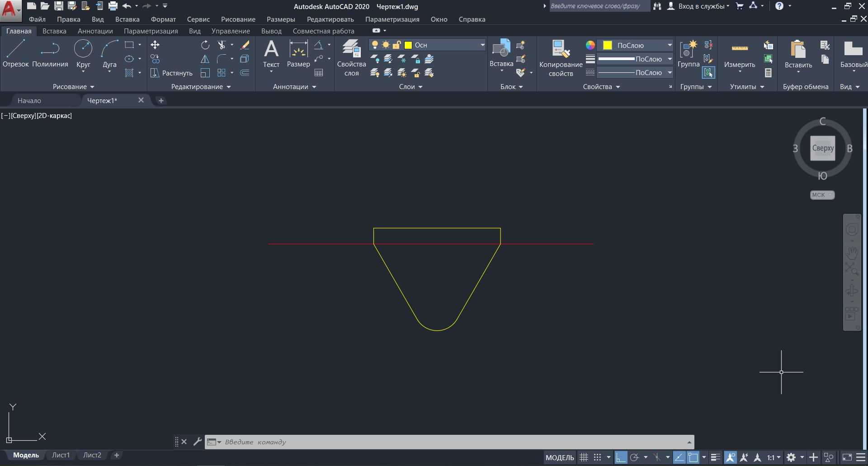Open the object color ПоСлою dropdown

pyautogui.click(x=635, y=45)
